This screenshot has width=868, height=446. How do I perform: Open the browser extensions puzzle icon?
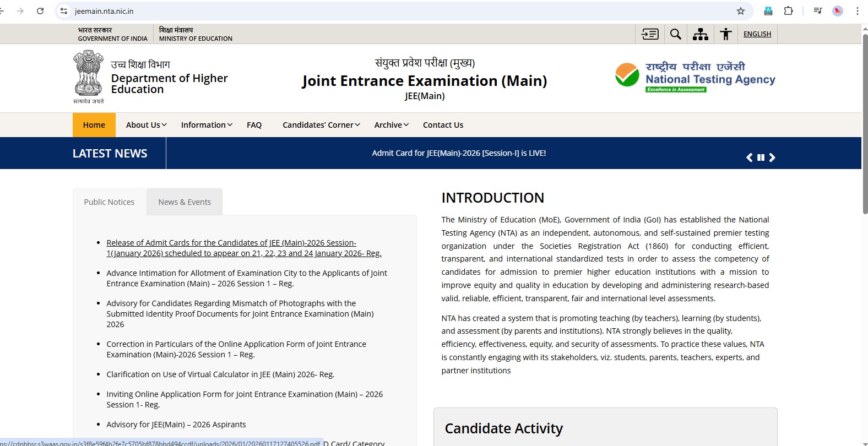click(x=788, y=11)
